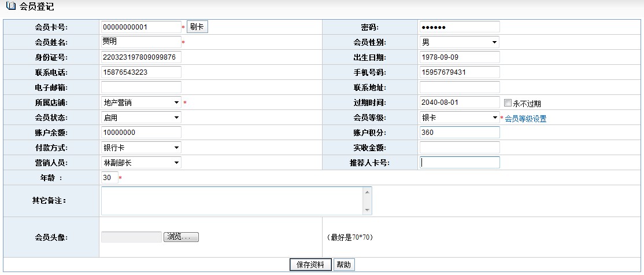Click the book icon beside 会员登记 title
The height and width of the screenshot is (275, 644).
10,6
